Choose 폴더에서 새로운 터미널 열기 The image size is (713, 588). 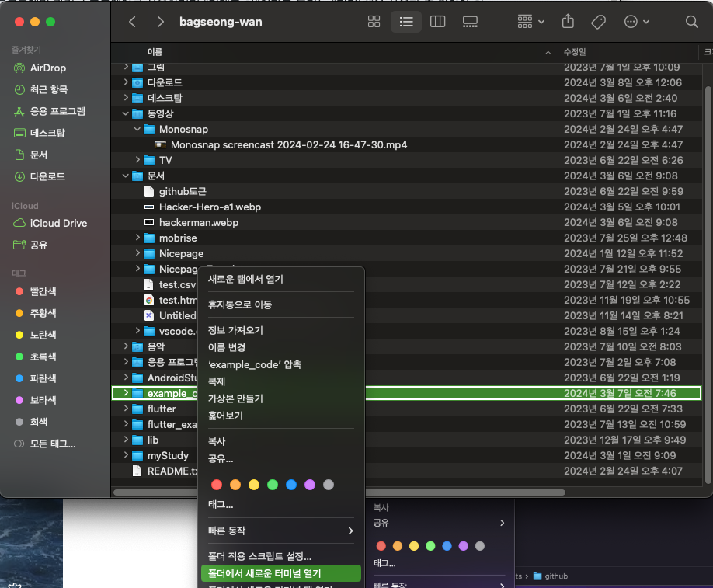click(x=281, y=573)
